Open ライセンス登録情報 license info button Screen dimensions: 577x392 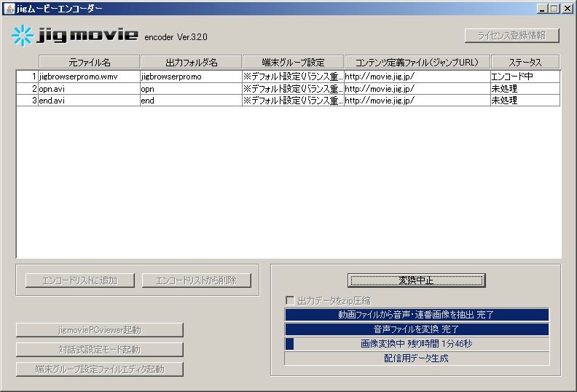(512, 36)
